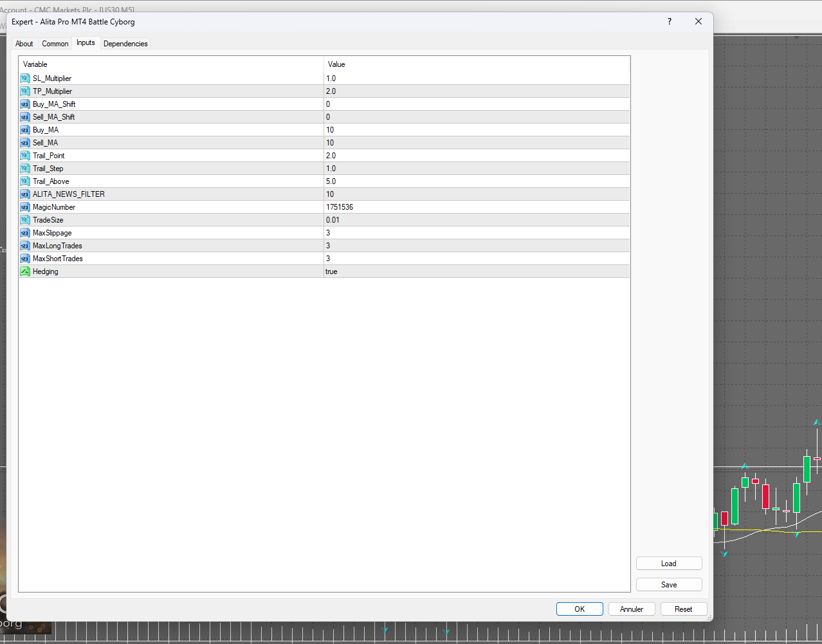This screenshot has height=644, width=822.
Task: Click the ALITA_NEWS_FILTER integer icon
Action: point(25,194)
